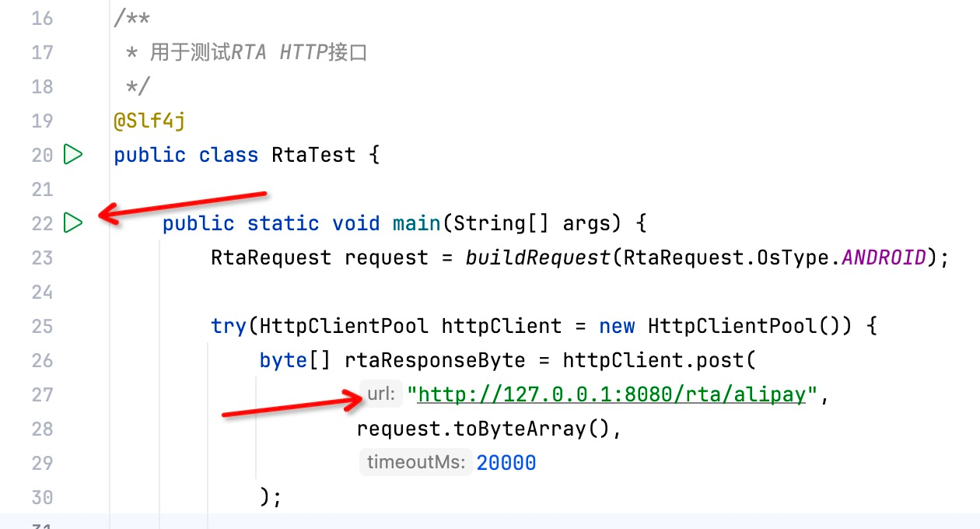This screenshot has width=980, height=529.
Task: Click the "void" keyword
Action: pos(356,223)
